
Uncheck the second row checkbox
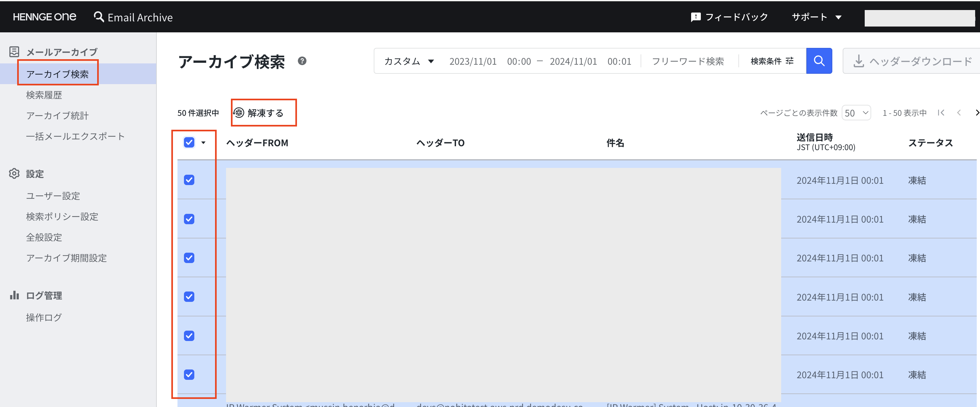[x=189, y=219]
